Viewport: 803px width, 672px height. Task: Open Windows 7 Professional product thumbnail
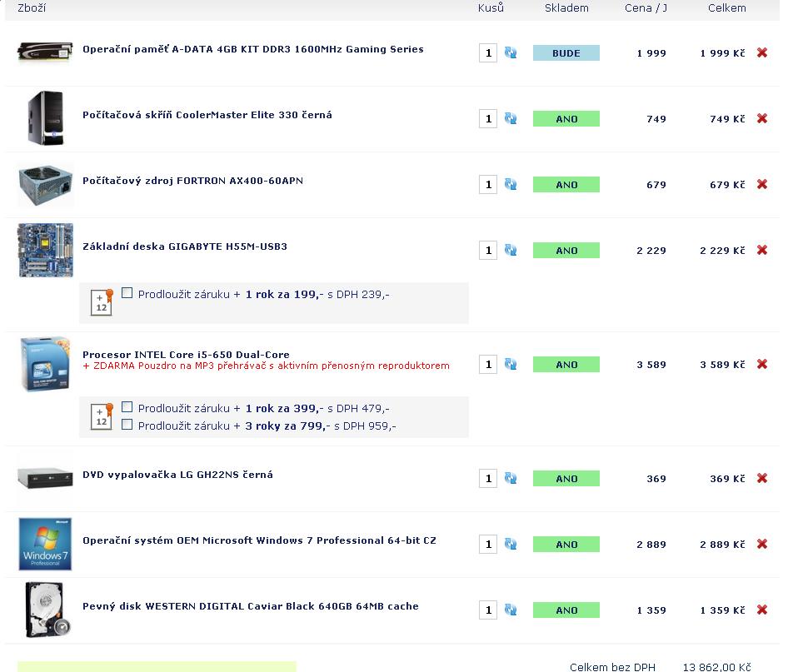[x=45, y=544]
